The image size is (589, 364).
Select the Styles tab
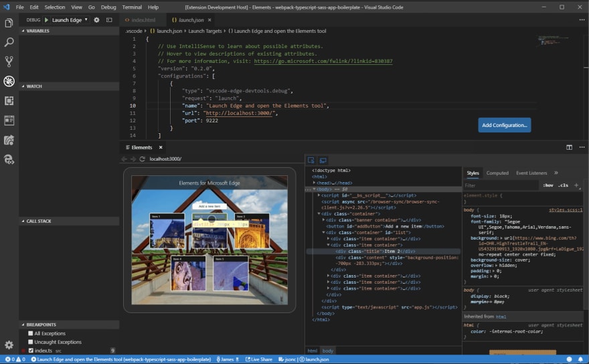473,173
